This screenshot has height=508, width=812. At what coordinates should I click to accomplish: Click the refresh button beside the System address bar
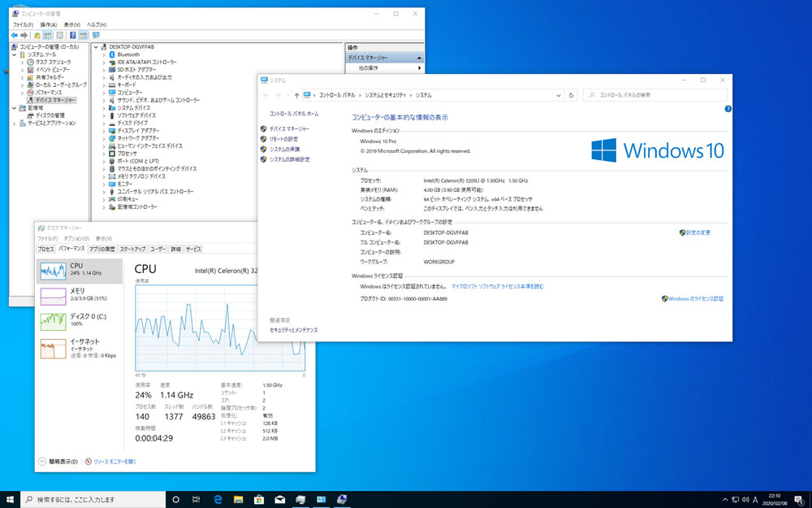point(571,95)
